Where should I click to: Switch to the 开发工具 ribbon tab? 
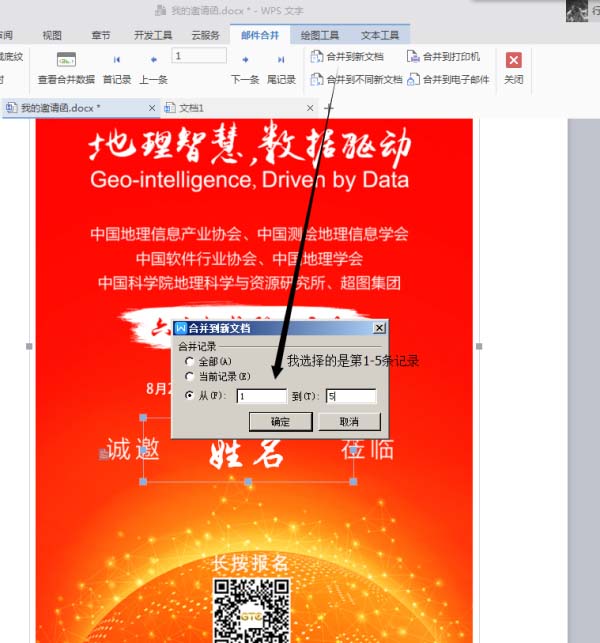point(153,35)
